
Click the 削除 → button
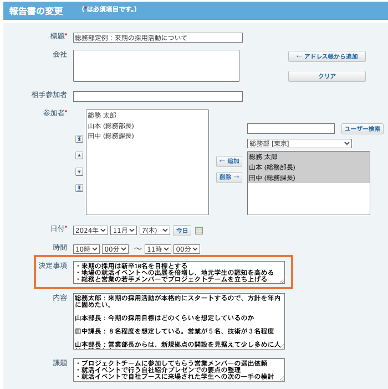coord(229,177)
